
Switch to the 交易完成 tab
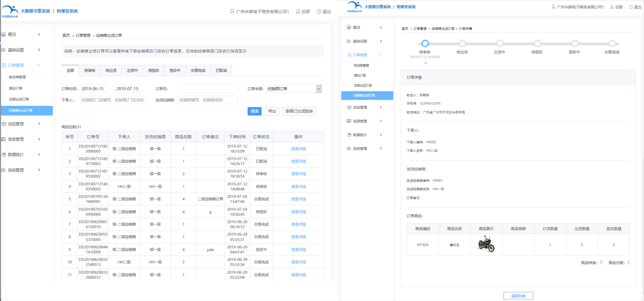point(198,70)
